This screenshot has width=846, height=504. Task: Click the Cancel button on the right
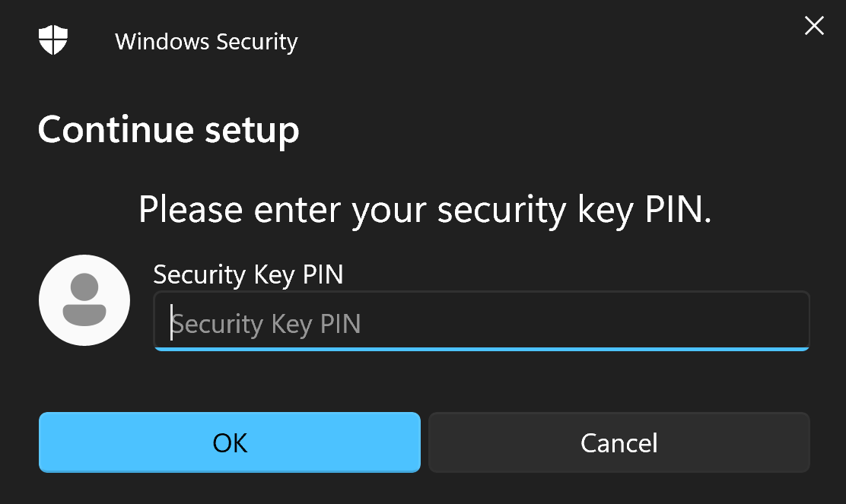pos(619,442)
